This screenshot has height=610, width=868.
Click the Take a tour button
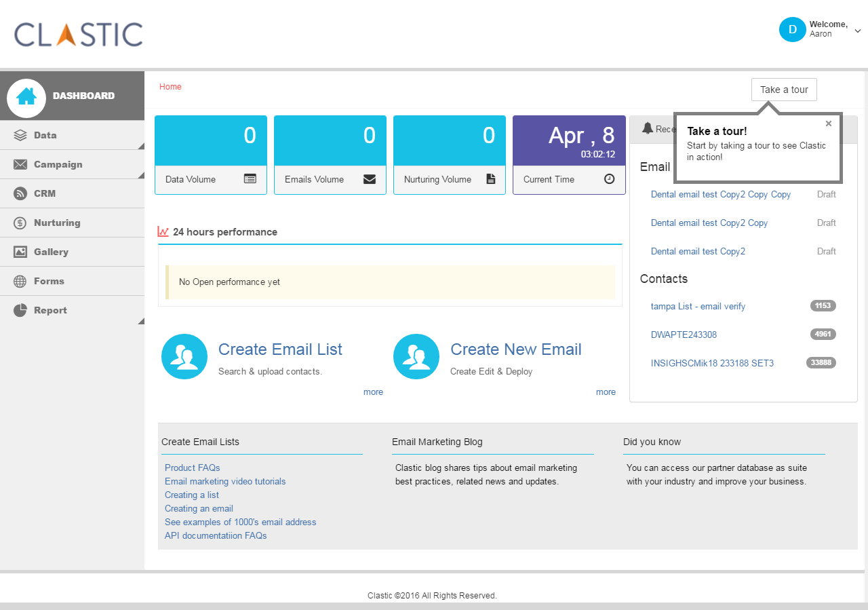[784, 90]
